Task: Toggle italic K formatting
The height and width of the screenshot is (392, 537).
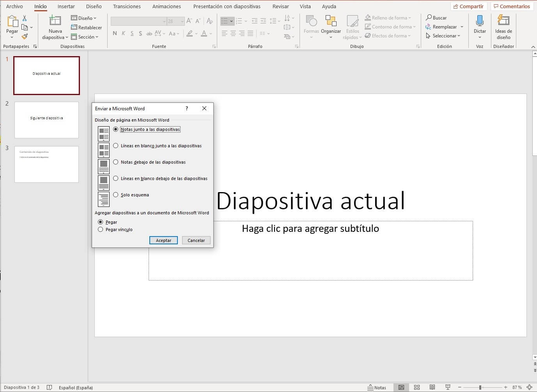Action: [x=123, y=34]
